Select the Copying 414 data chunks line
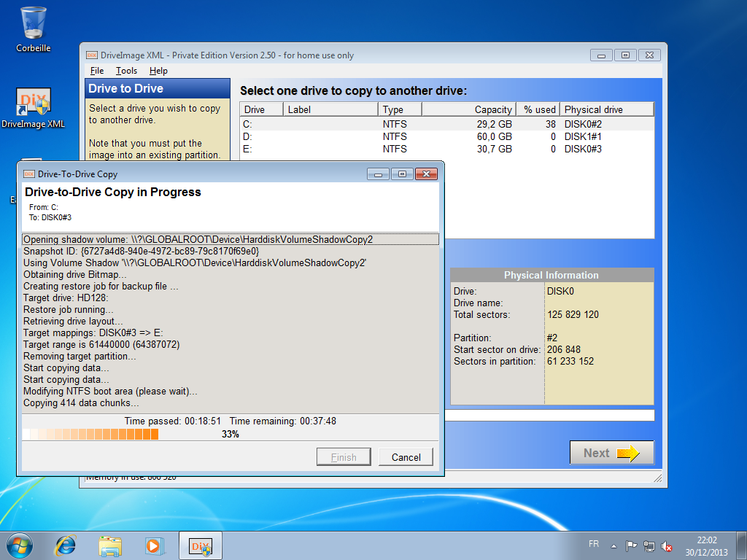This screenshot has height=560, width=747. (230, 402)
